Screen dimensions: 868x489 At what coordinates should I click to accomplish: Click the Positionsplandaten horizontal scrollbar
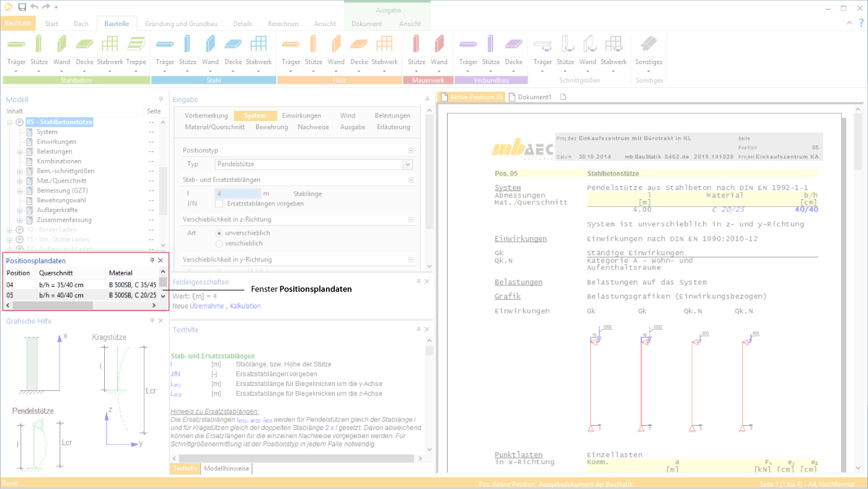pos(52,305)
